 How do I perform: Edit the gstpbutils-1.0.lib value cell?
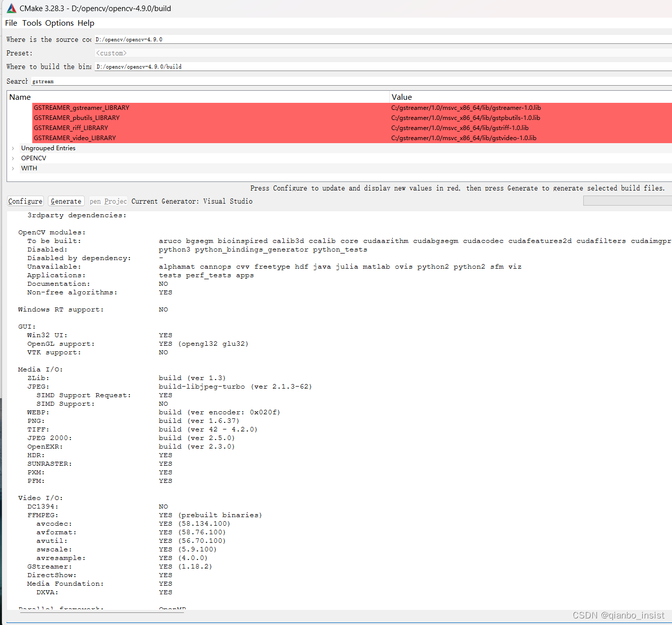click(x=531, y=118)
